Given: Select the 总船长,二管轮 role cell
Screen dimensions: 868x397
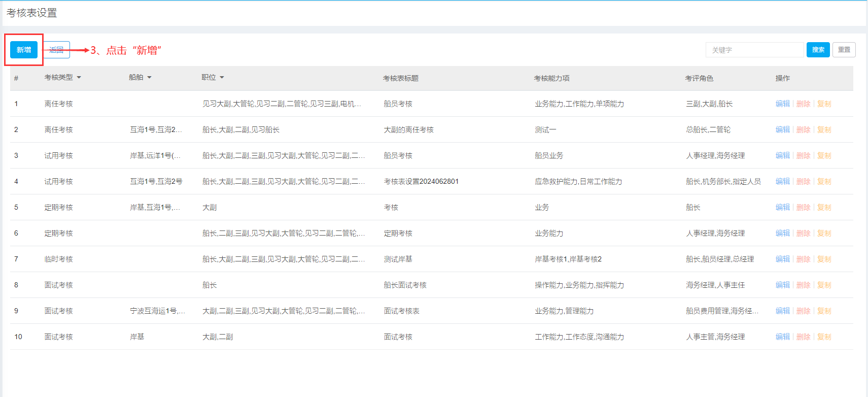Looking at the screenshot, I should [708, 130].
